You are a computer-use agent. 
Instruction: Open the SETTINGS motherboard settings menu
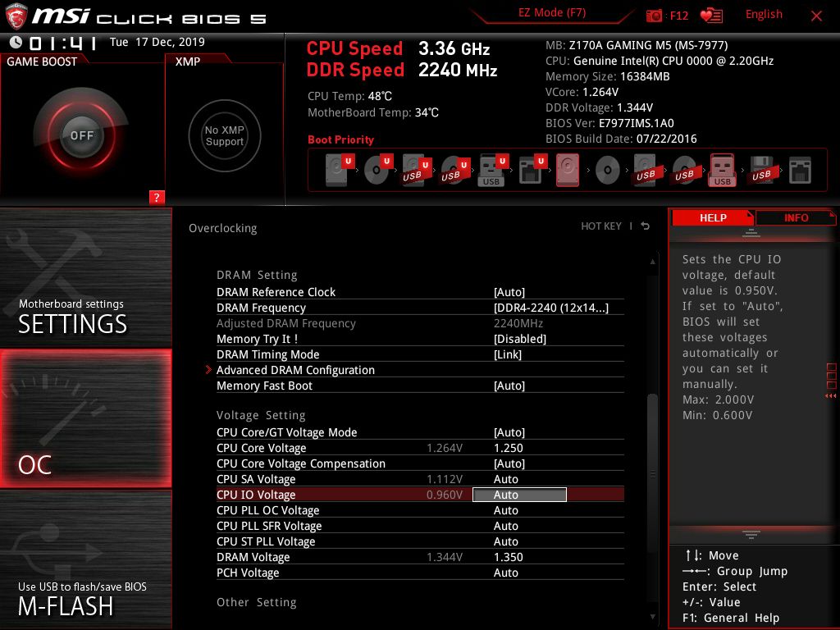(x=85, y=277)
